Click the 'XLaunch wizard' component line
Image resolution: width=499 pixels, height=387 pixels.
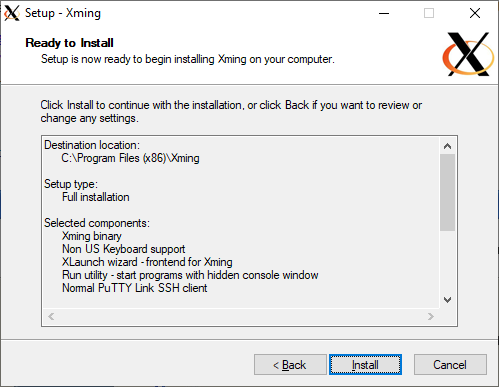click(147, 262)
